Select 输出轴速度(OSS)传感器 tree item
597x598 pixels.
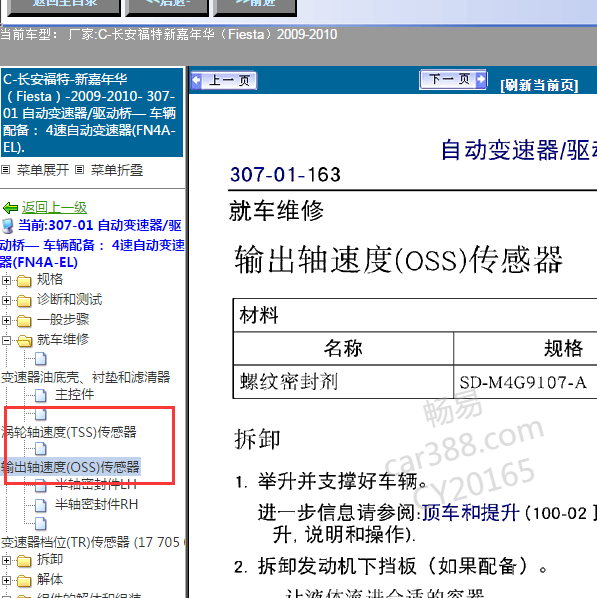pos(70,467)
